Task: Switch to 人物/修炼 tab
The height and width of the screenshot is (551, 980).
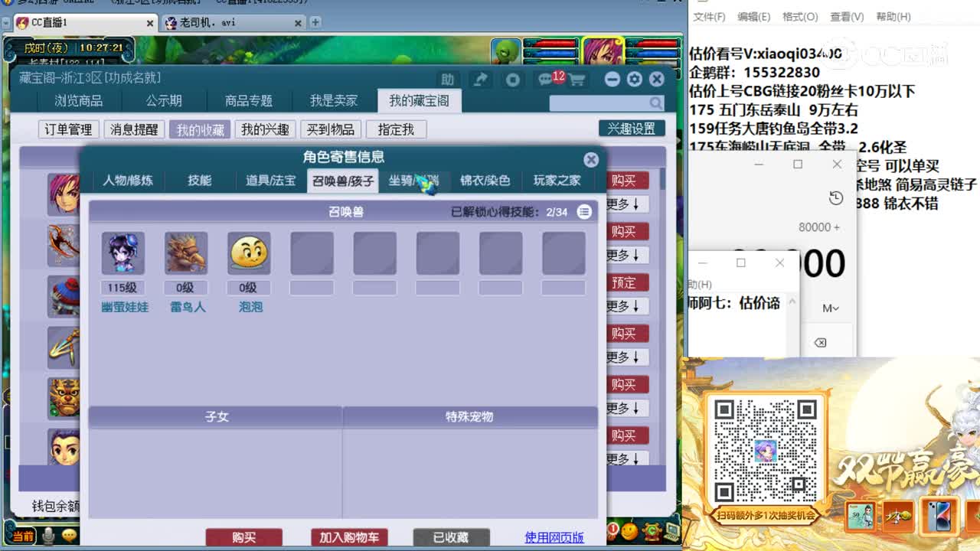Action: point(128,181)
